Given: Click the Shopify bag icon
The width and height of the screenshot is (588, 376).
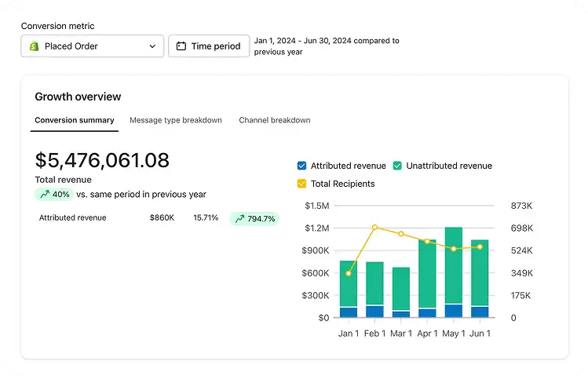Looking at the screenshot, I should click(34, 46).
